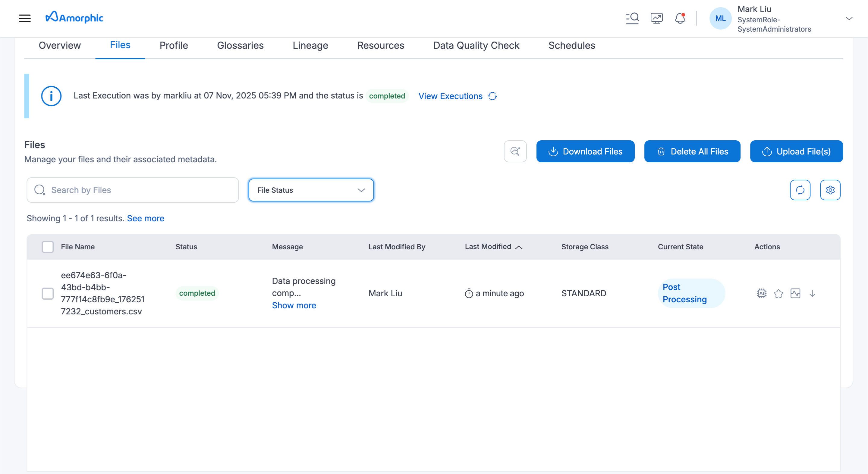
Task: Click the AI chip icon in Actions
Action: click(x=761, y=293)
